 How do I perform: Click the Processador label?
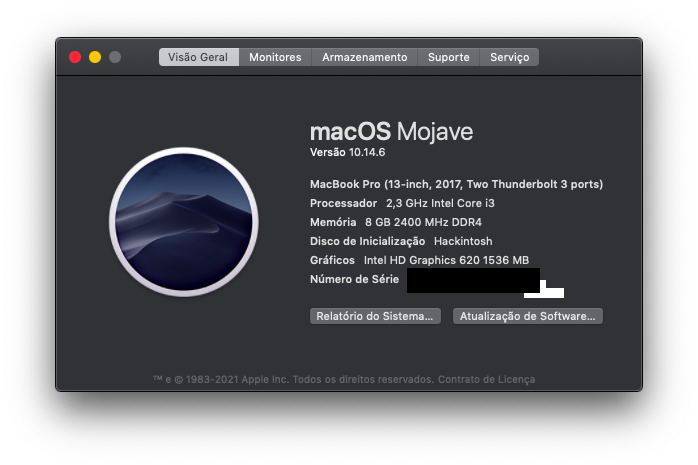pyautogui.click(x=343, y=203)
